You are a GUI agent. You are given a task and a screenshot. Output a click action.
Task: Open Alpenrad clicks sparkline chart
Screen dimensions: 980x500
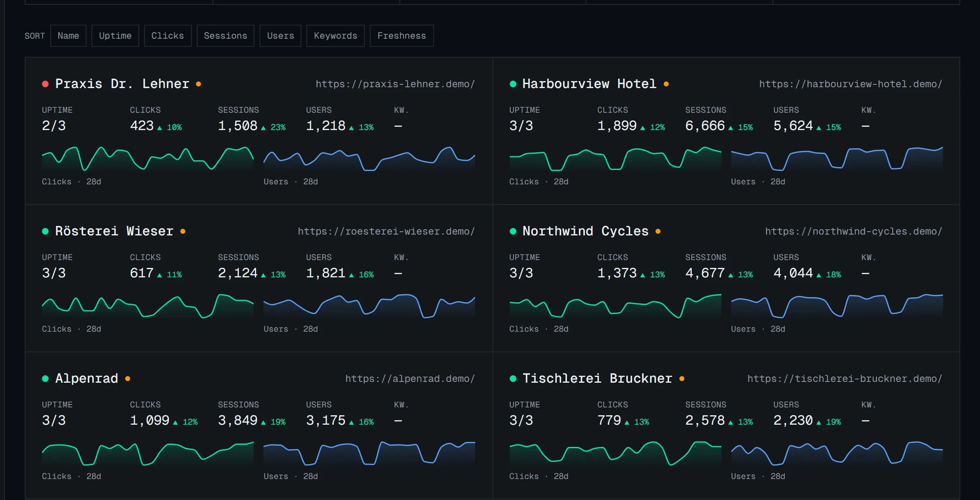(148, 453)
